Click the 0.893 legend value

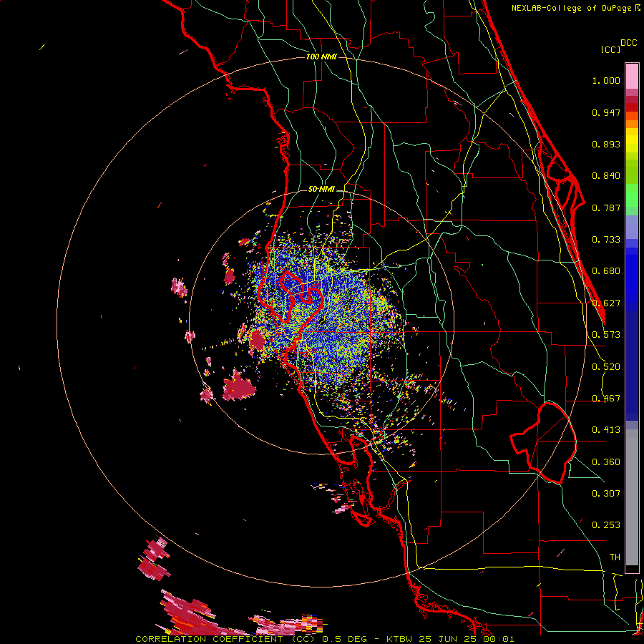(606, 144)
